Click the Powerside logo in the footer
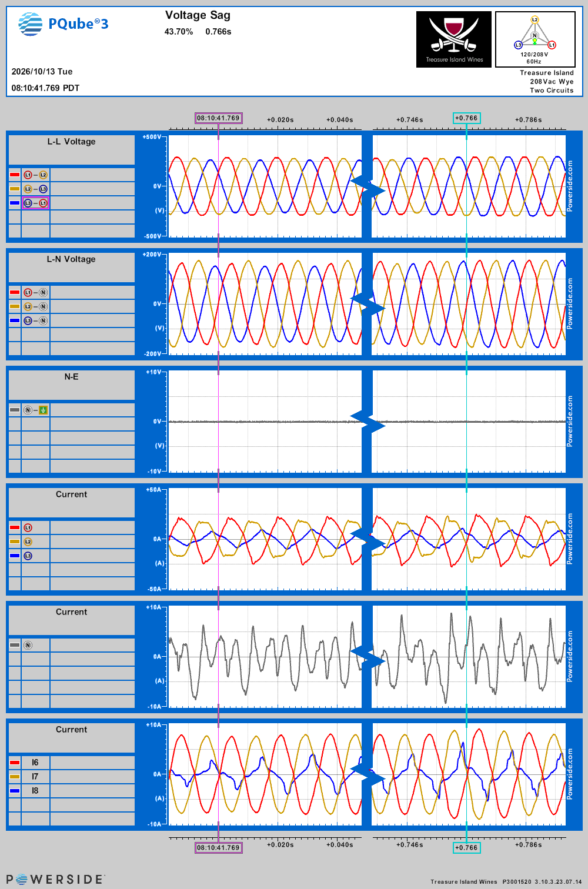The image size is (588, 889). click(55, 879)
